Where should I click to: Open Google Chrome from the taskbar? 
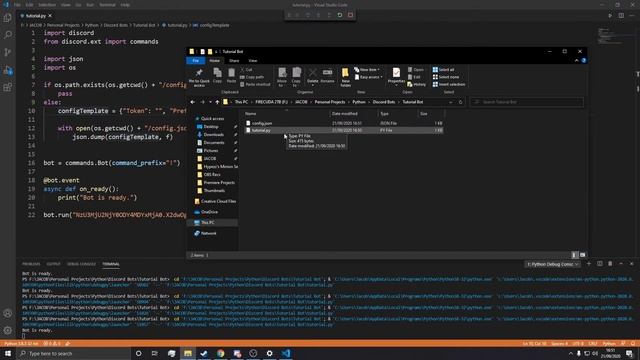[220, 353]
